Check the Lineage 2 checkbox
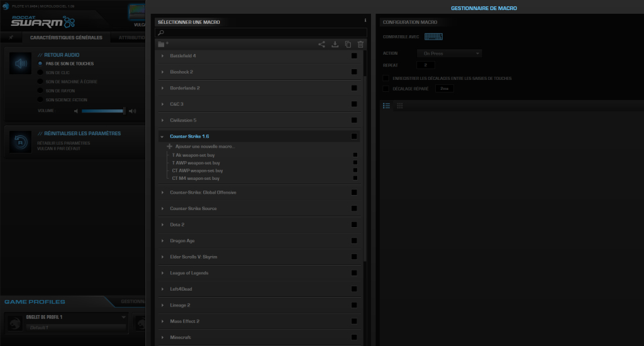This screenshot has width=644, height=346. (x=354, y=305)
